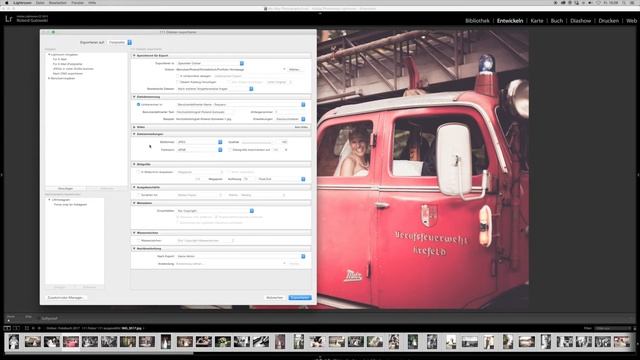
Task: Open Erweiterungen Kleinbuchstaben dropdown
Action: click(x=290, y=119)
